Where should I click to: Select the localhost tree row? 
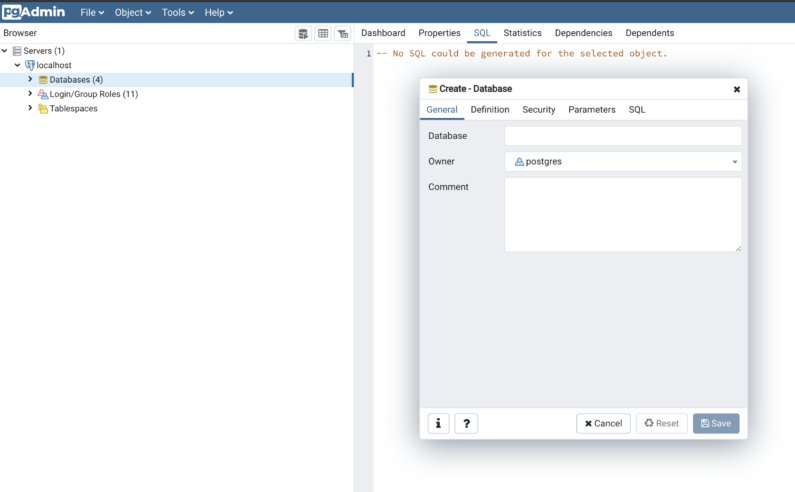176,65
